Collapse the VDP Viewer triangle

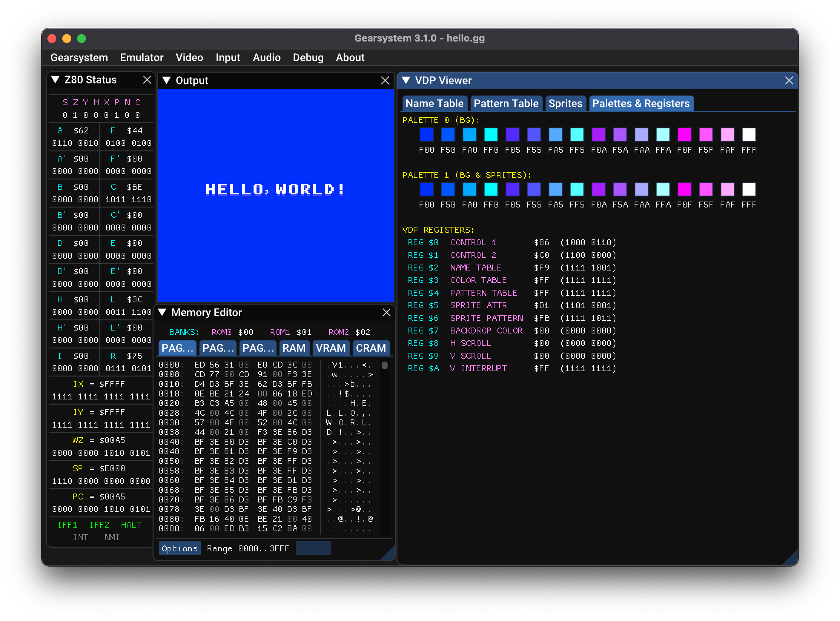coord(406,80)
